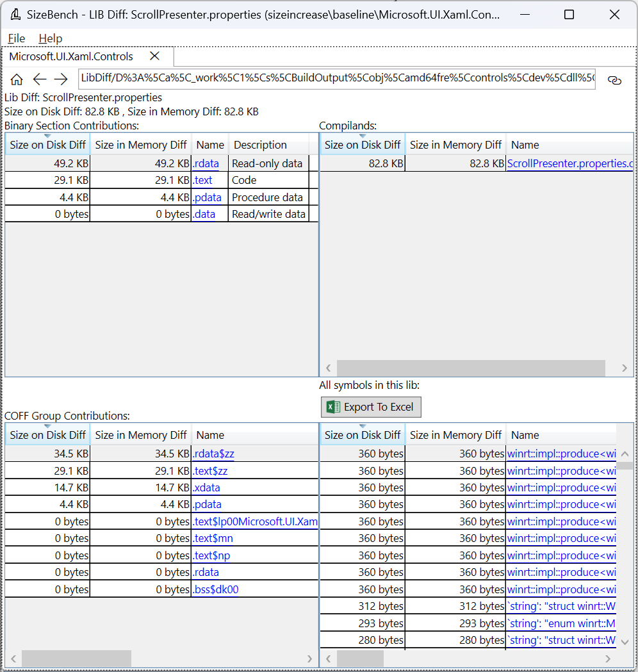The image size is (638, 672).
Task: Navigate back with the left arrow
Action: 40,79
